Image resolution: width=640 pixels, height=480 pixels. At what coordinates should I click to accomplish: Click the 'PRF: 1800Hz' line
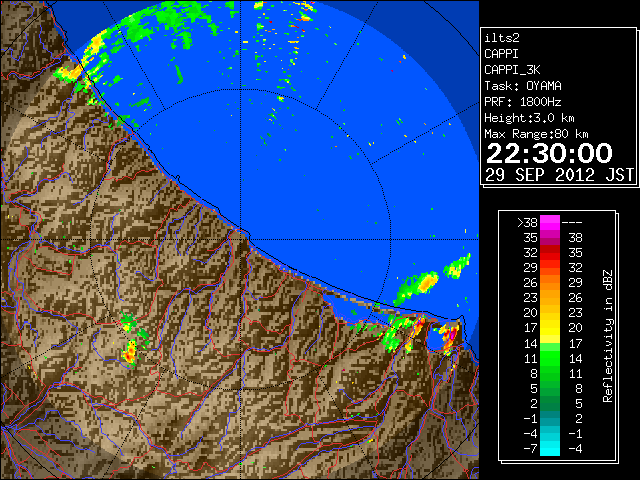click(x=523, y=102)
